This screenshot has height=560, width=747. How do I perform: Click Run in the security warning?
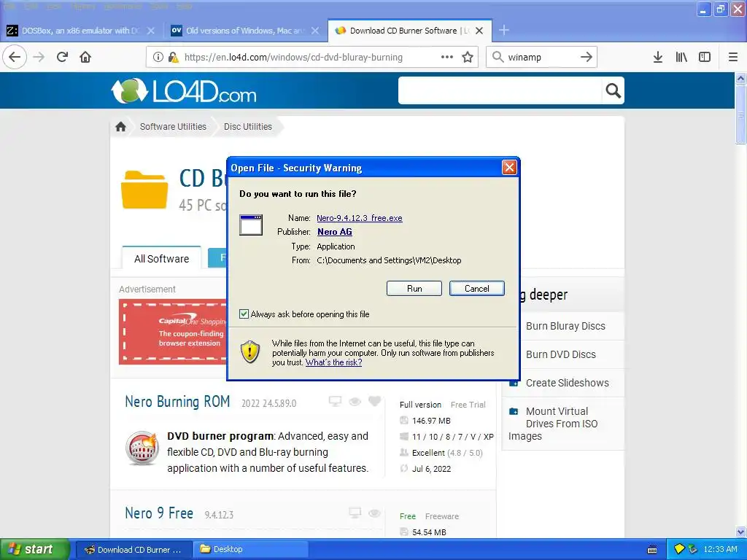[414, 289]
